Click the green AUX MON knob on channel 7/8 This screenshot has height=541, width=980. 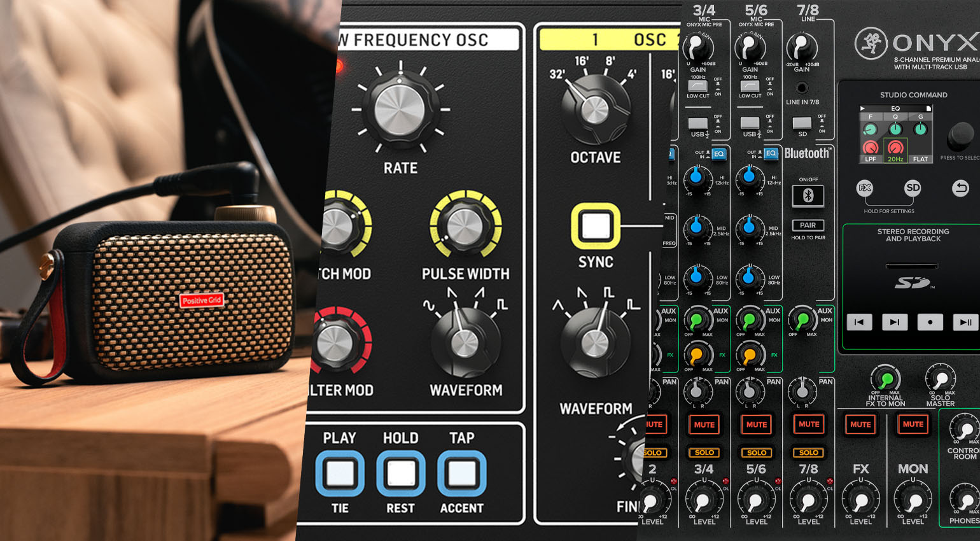coord(802,319)
